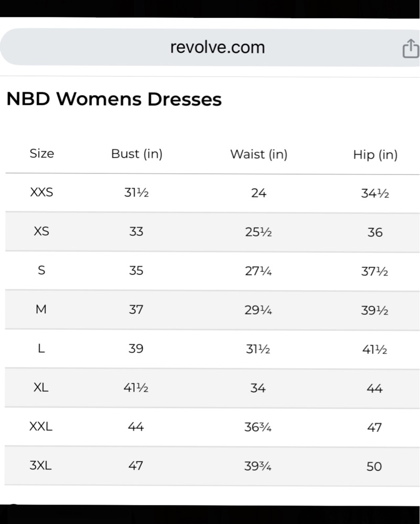Click the 39½ hip value for M
Image resolution: width=420 pixels, height=524 pixels.
[374, 310]
